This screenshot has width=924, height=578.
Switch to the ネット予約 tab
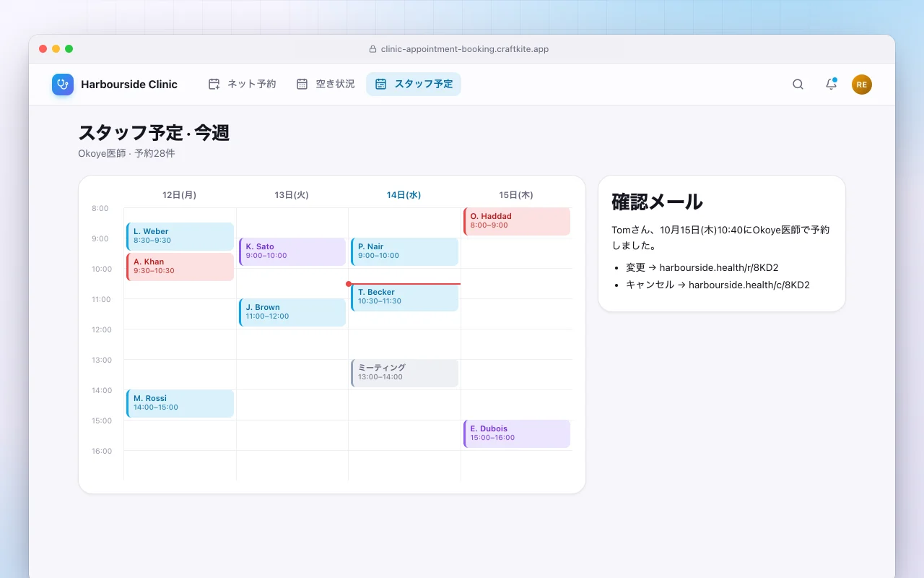[242, 84]
